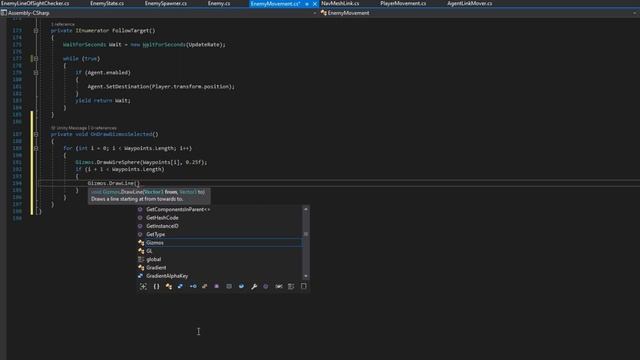The height and width of the screenshot is (360, 640).
Task: Select GetType from the suggestions
Action: coord(156,235)
